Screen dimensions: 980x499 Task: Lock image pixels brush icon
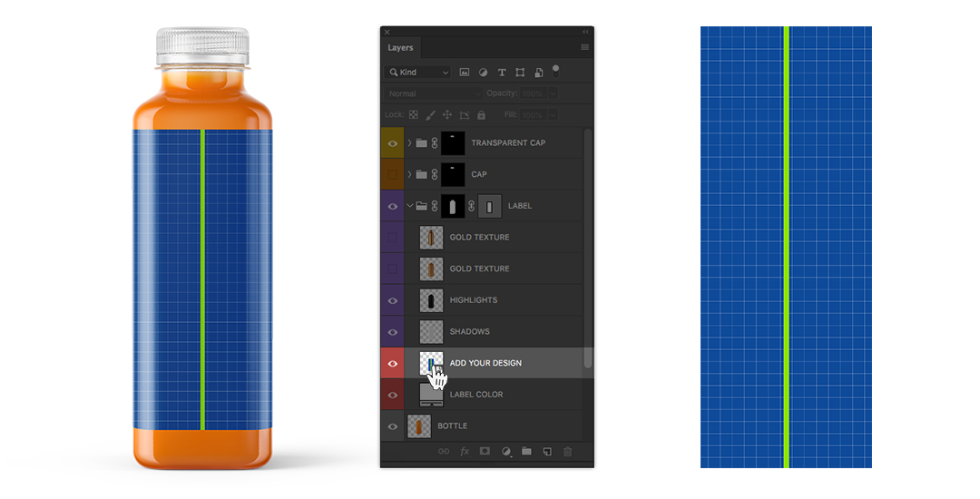(x=431, y=115)
